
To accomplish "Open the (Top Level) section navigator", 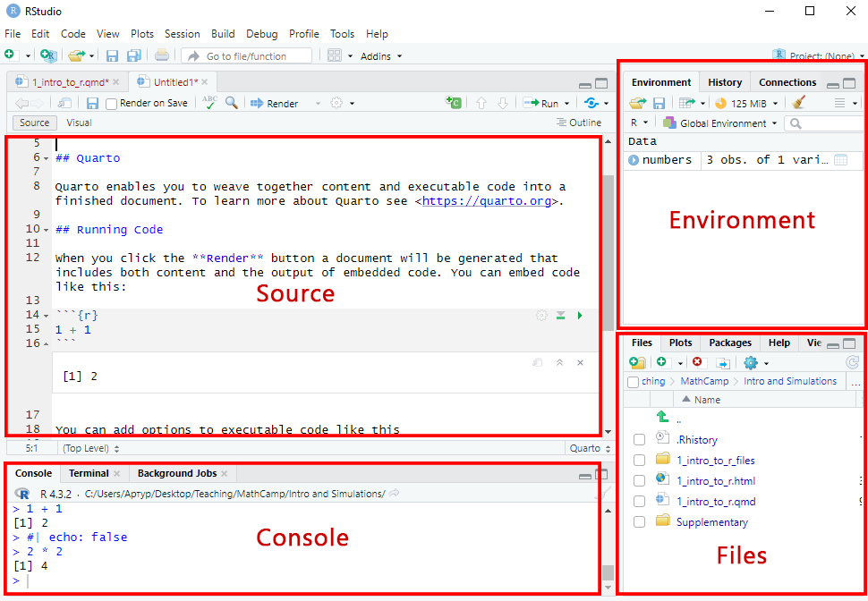I will tap(90, 448).
